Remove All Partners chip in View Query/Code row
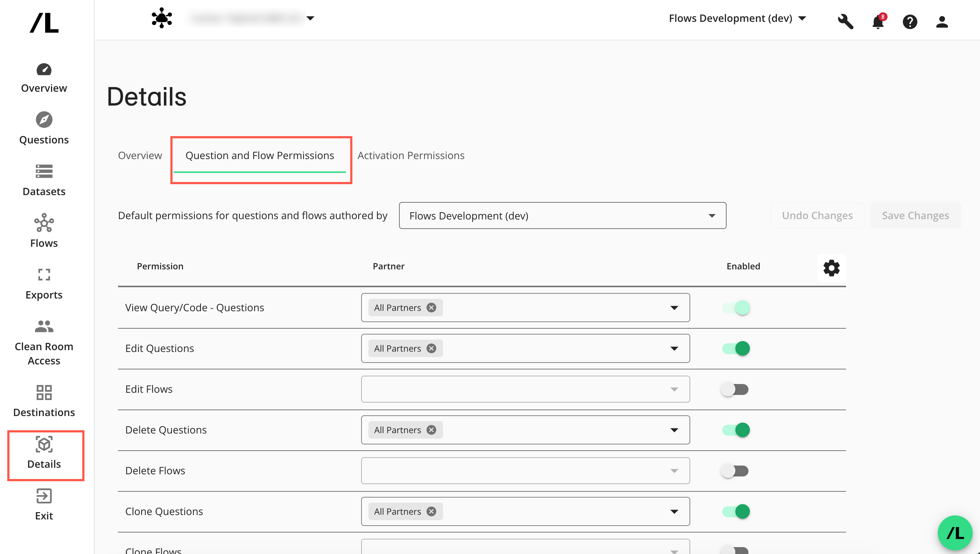 click(431, 308)
